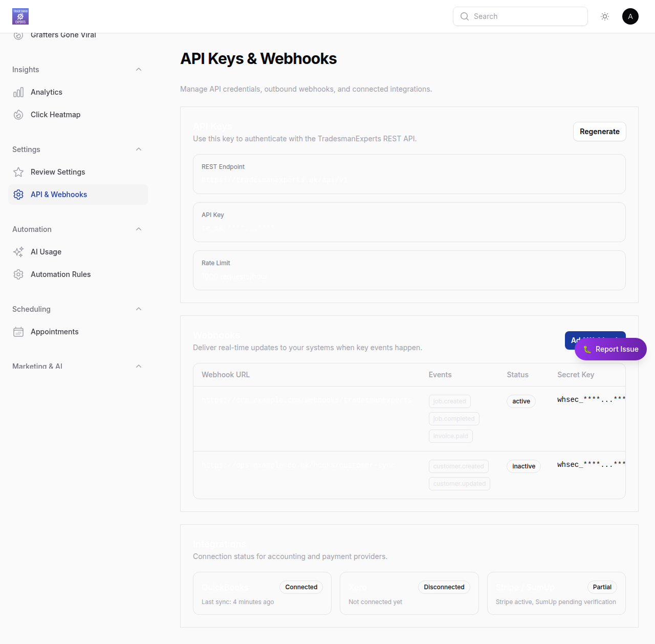Click the Report Issue button
The image size is (655, 644).
click(x=610, y=349)
